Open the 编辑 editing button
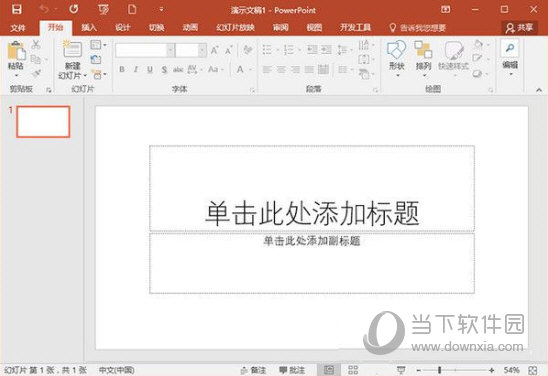 click(510, 58)
